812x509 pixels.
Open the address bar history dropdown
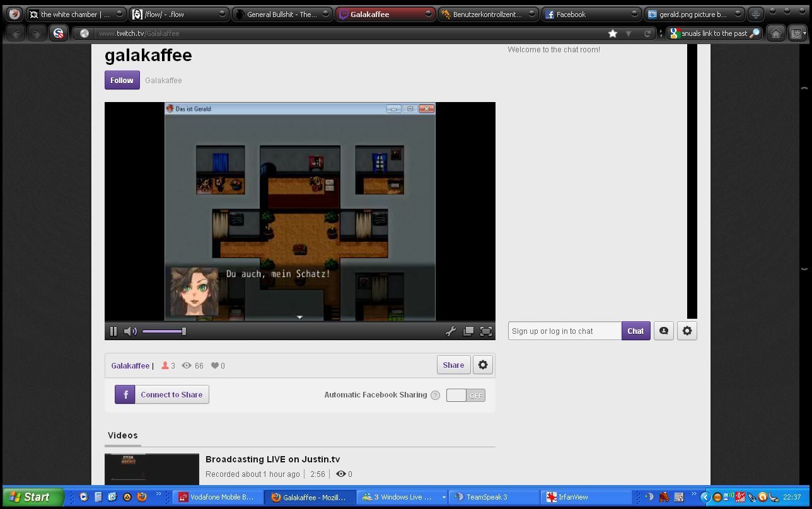[629, 33]
